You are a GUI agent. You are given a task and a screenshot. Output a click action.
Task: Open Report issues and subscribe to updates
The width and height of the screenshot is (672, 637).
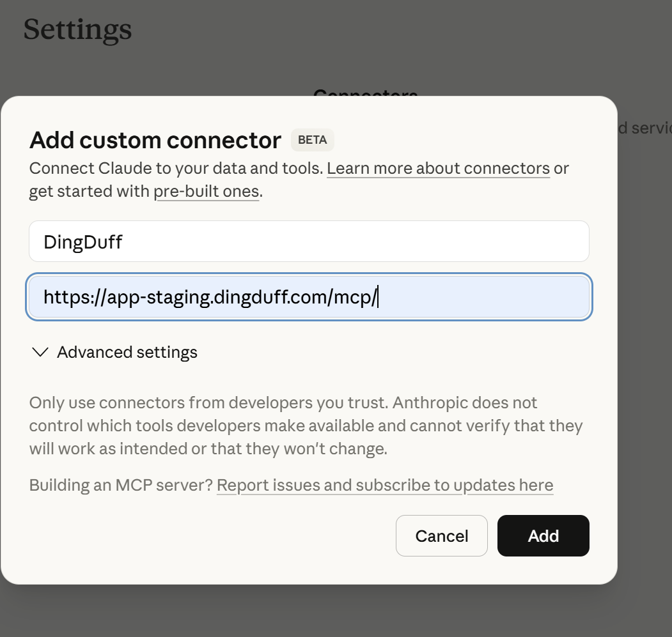click(386, 485)
